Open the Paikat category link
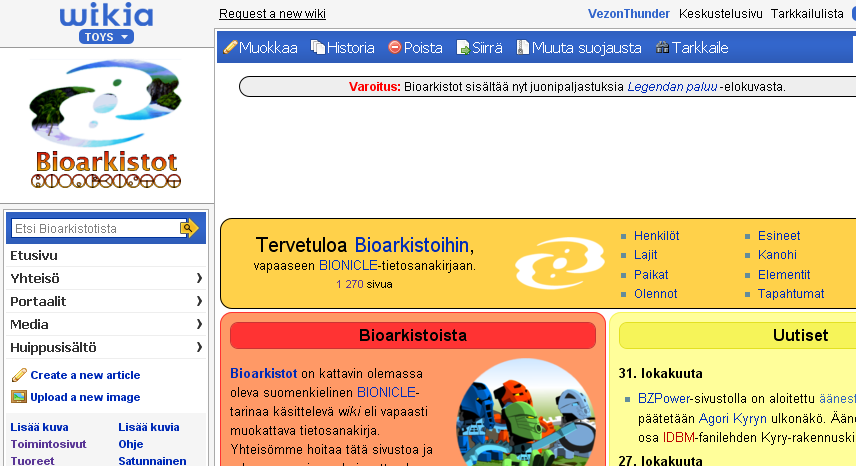 pyautogui.click(x=651, y=274)
